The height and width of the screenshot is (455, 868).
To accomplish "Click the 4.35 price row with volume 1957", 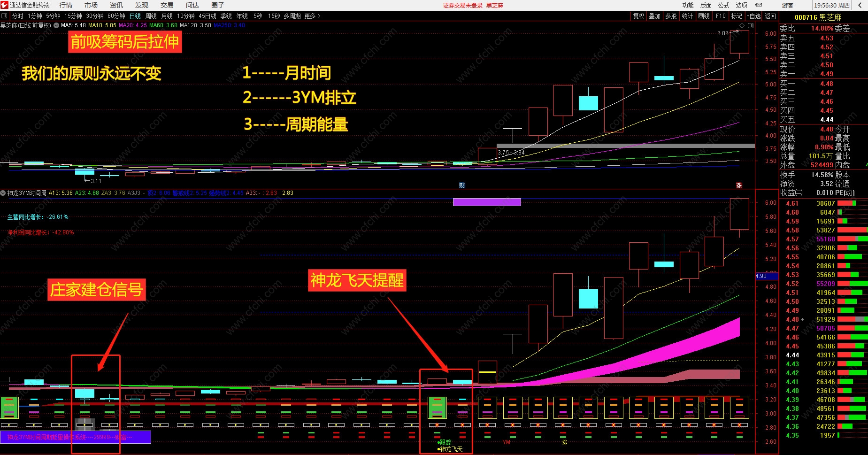I will coord(823,435).
